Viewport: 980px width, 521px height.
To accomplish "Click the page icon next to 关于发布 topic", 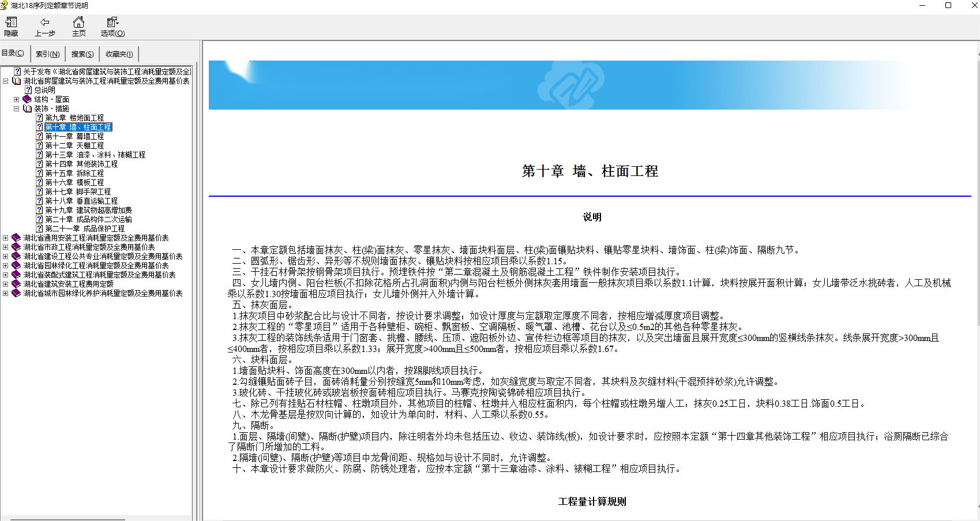I will pyautogui.click(x=17, y=72).
